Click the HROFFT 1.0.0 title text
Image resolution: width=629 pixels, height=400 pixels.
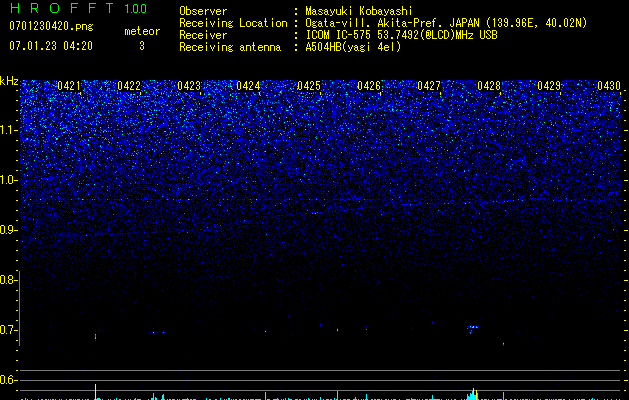[x=78, y=8]
